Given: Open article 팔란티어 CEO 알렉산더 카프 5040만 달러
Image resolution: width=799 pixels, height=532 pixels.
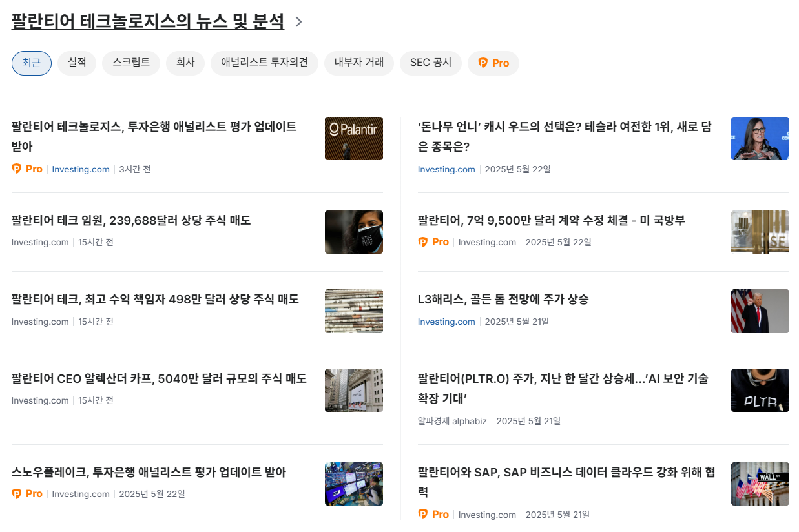Looking at the screenshot, I should coord(159,378).
